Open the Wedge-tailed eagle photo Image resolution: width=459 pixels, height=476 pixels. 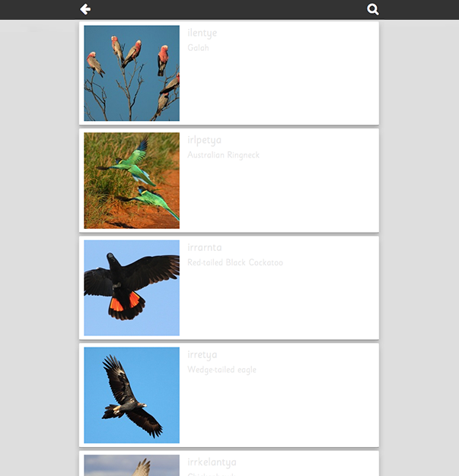tap(132, 395)
